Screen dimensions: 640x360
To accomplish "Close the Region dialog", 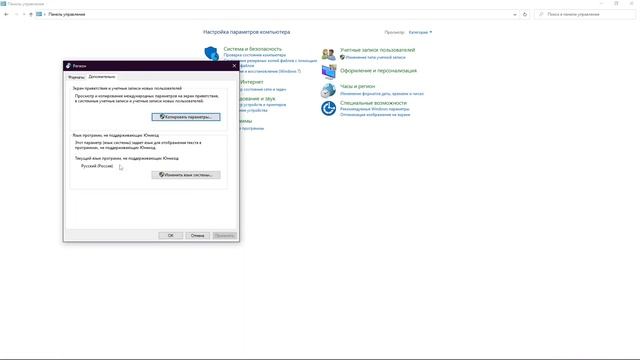I will pyautogui.click(x=234, y=66).
